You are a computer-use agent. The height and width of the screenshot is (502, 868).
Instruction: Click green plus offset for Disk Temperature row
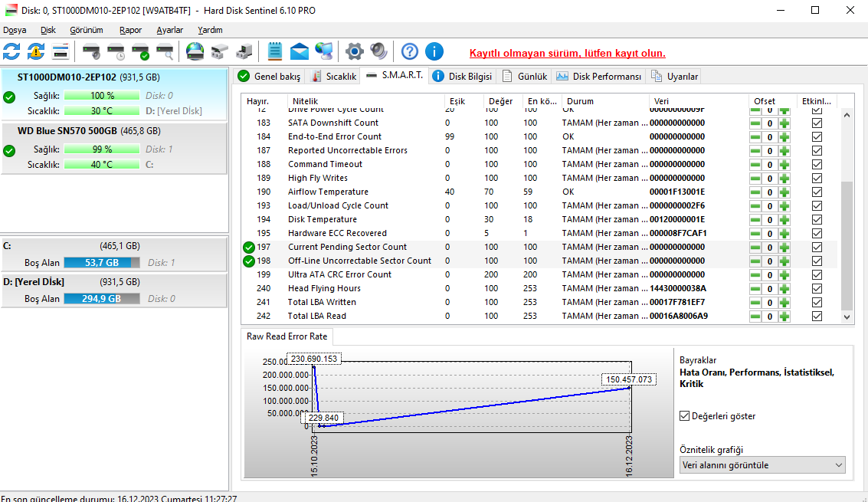point(784,219)
